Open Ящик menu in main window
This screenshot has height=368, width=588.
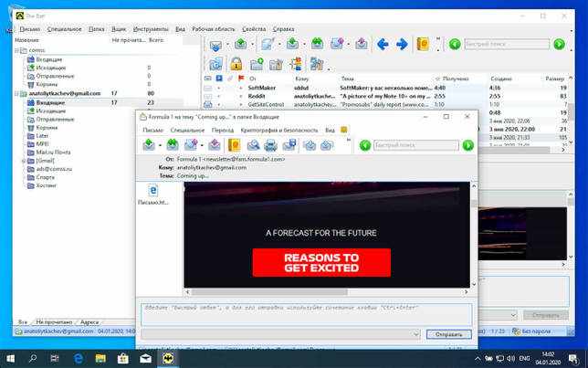click(x=119, y=29)
